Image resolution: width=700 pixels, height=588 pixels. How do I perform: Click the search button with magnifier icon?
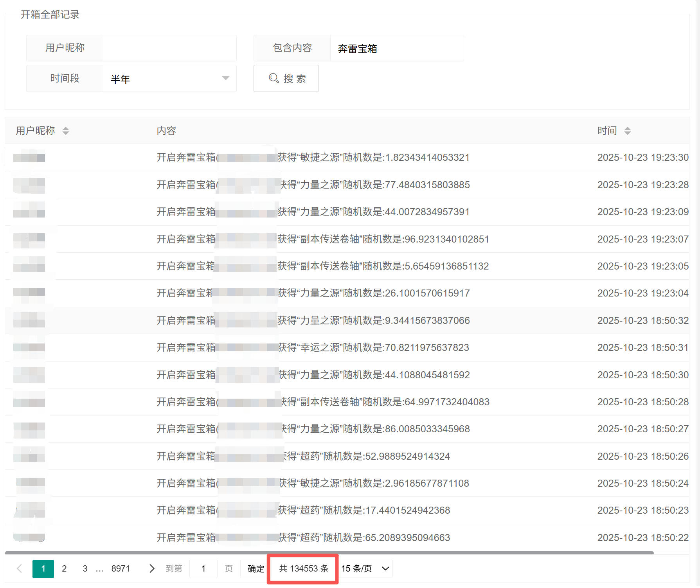286,79
